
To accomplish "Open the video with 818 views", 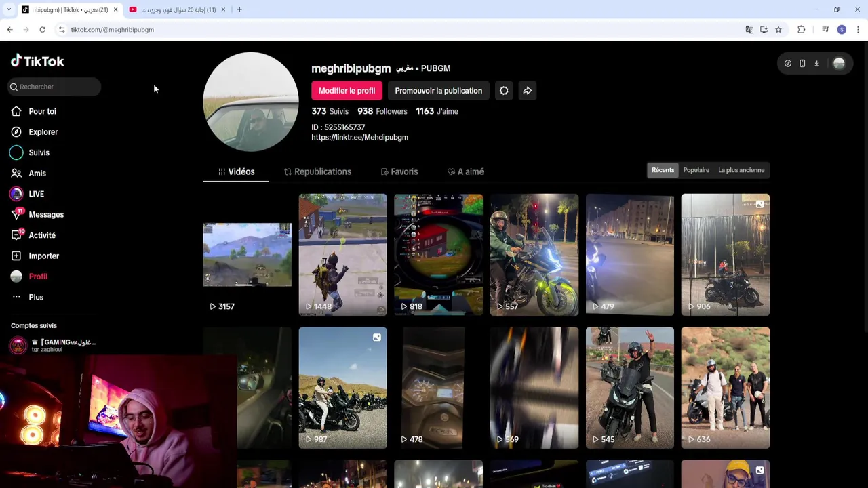I will 438,255.
